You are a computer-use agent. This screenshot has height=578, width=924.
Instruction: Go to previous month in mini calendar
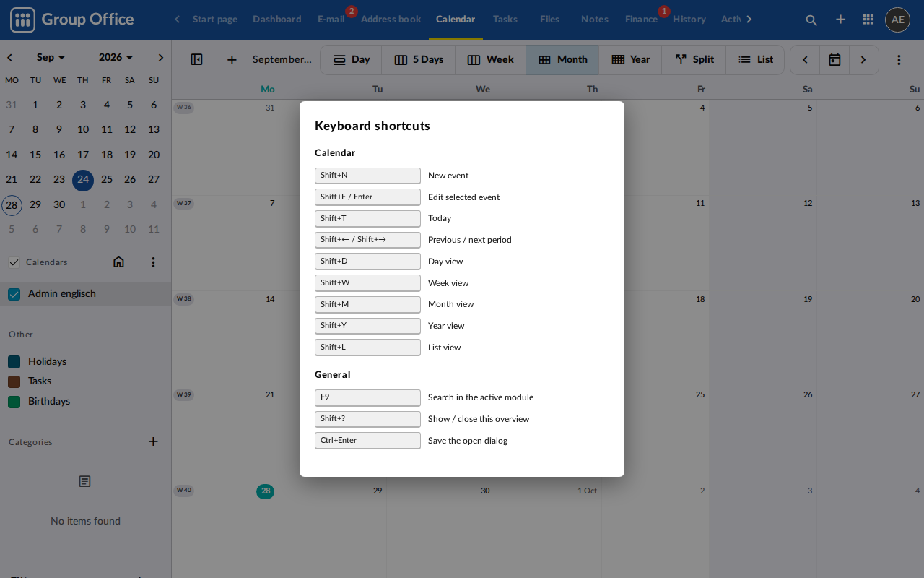click(x=10, y=57)
